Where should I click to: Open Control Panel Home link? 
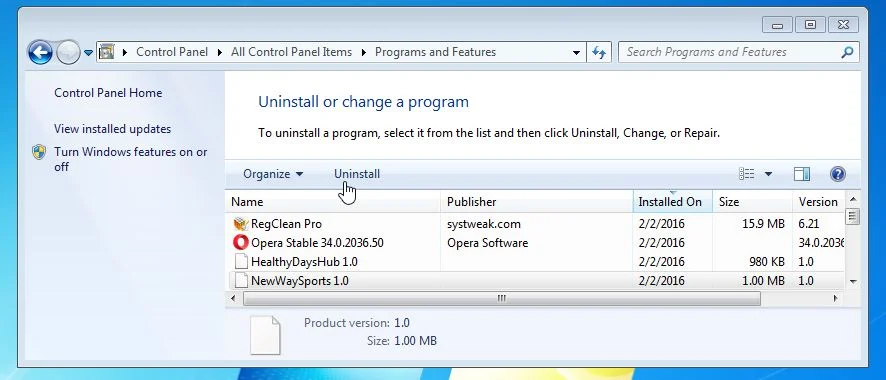pos(108,93)
